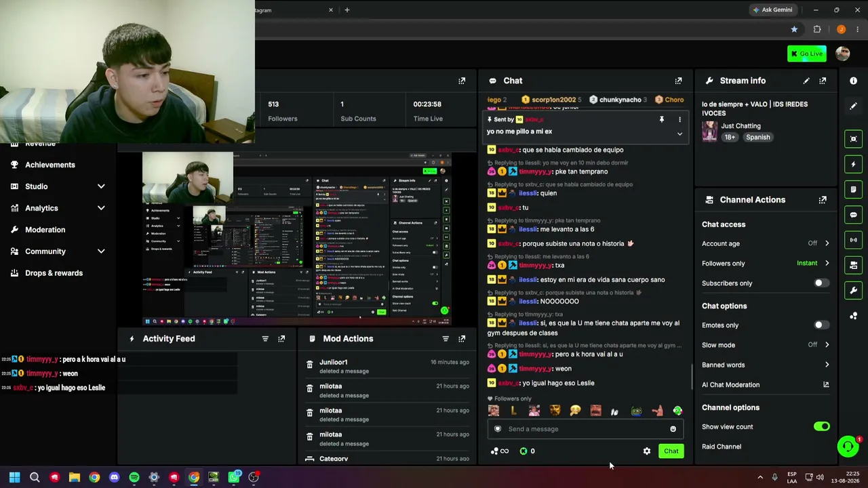The width and height of the screenshot is (868, 488).
Task: Click the green Chat send button
Action: tap(671, 451)
